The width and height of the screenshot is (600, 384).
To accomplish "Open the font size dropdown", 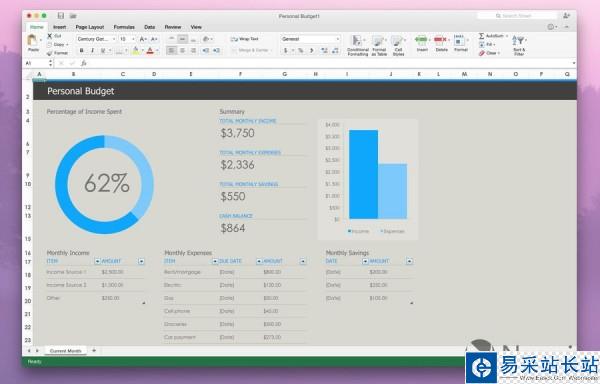I will [133, 39].
